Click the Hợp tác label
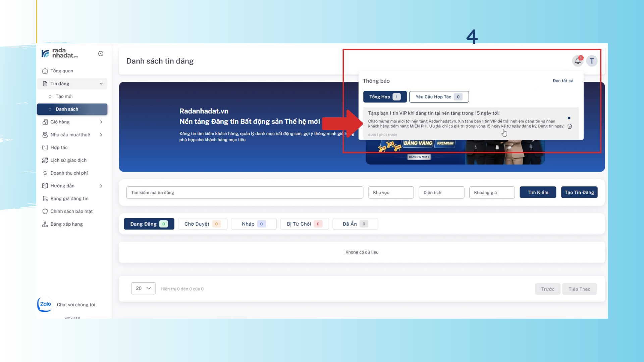The image size is (644, 362). (x=59, y=148)
